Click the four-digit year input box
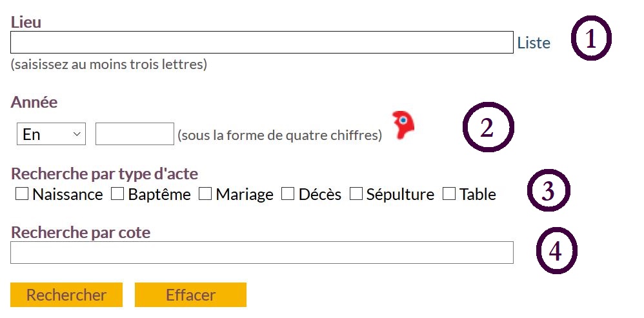The width and height of the screenshot is (644, 318). pos(134,134)
